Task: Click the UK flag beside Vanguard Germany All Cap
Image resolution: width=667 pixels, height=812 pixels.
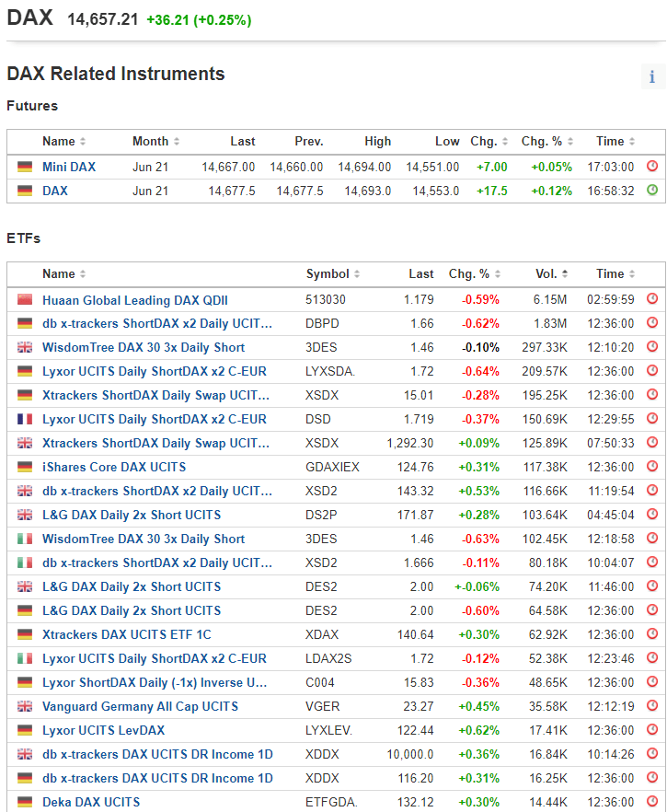Action: coord(25,706)
